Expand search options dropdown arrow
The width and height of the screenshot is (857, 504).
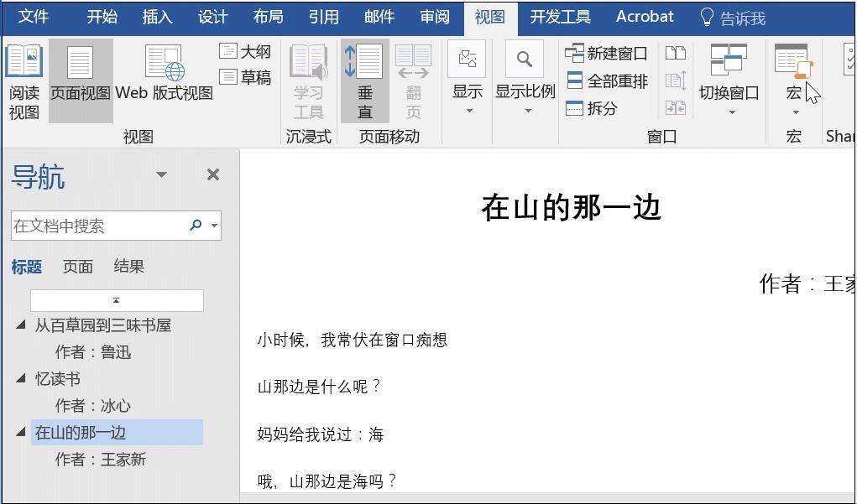(x=215, y=226)
